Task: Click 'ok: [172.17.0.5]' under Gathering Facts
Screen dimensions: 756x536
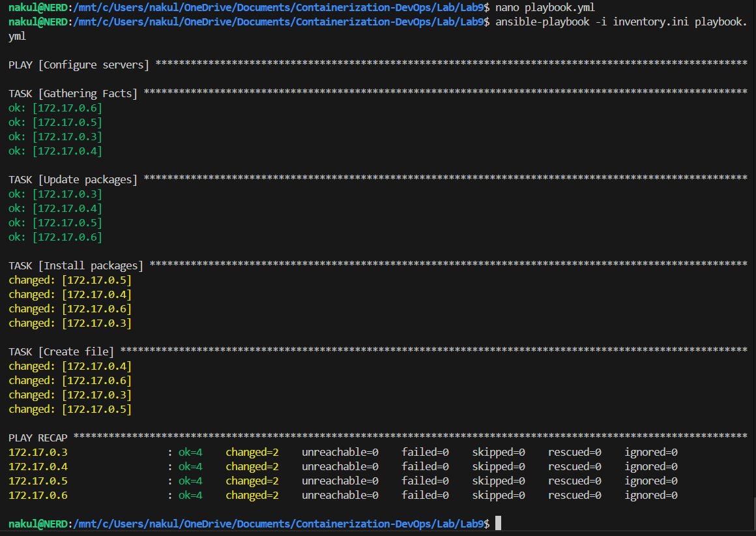Action: [55, 123]
